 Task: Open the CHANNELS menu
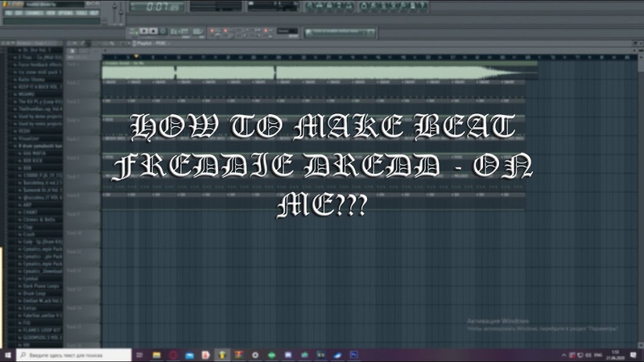coord(34,13)
